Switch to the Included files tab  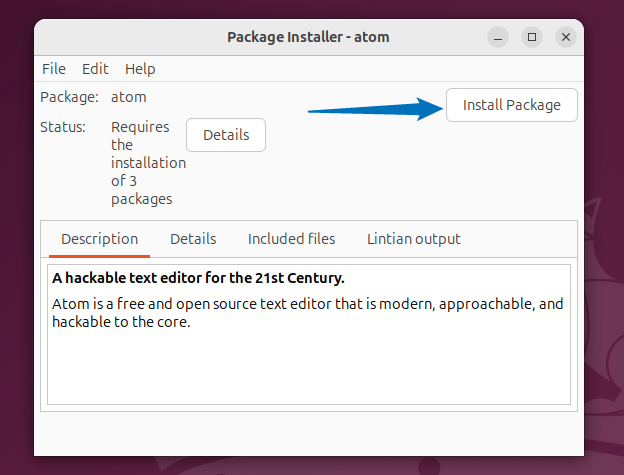click(291, 239)
